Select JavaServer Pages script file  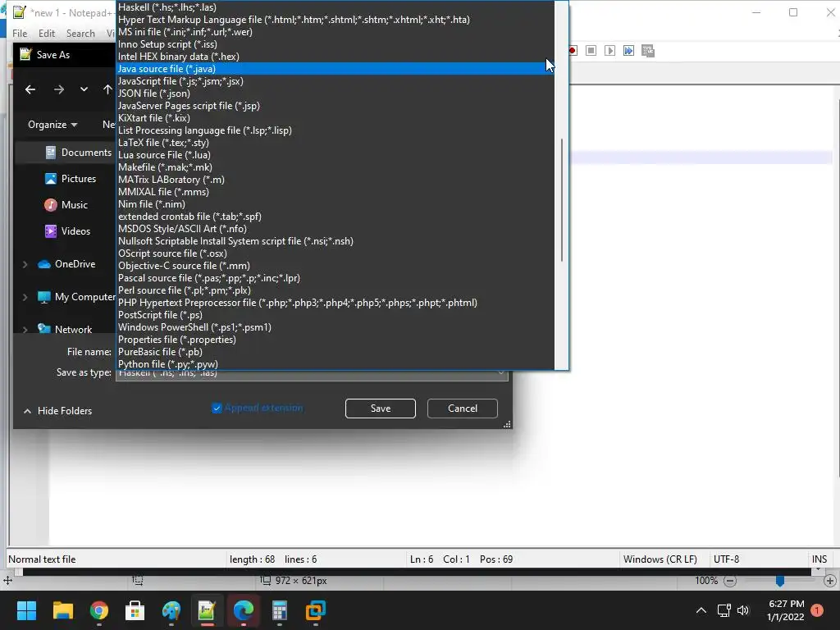pyautogui.click(x=336, y=106)
